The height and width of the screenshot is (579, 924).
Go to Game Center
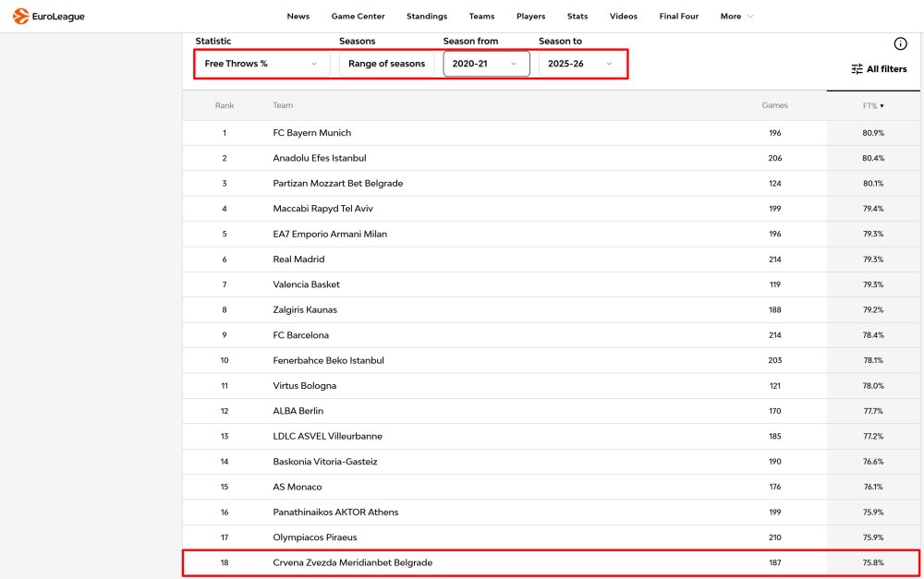(358, 16)
